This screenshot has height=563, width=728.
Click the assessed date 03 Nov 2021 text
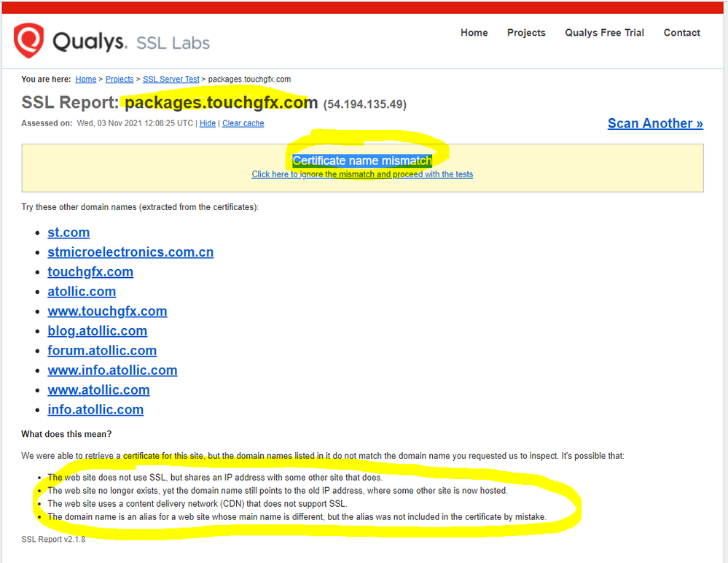click(135, 123)
